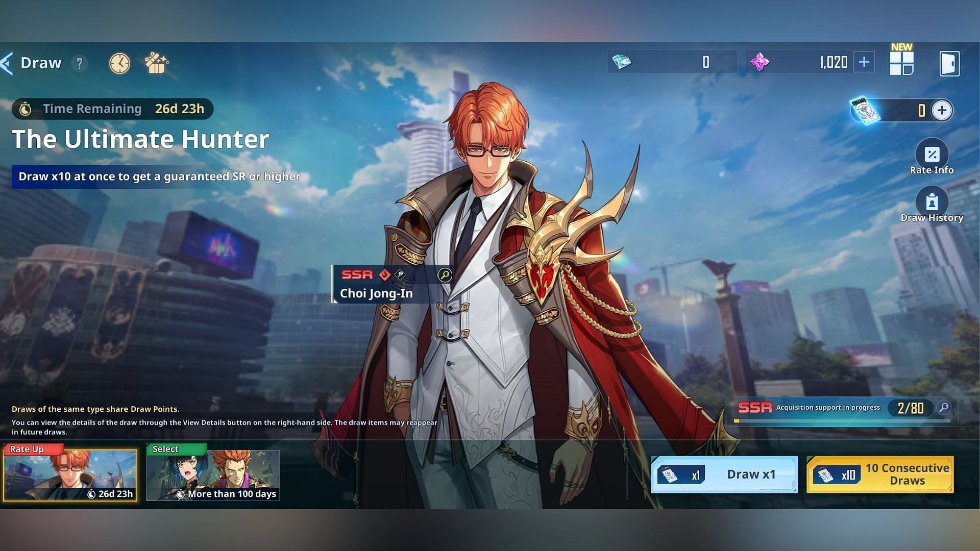Click the inventory/grid NEW icon
The image size is (980, 551).
[x=901, y=62]
